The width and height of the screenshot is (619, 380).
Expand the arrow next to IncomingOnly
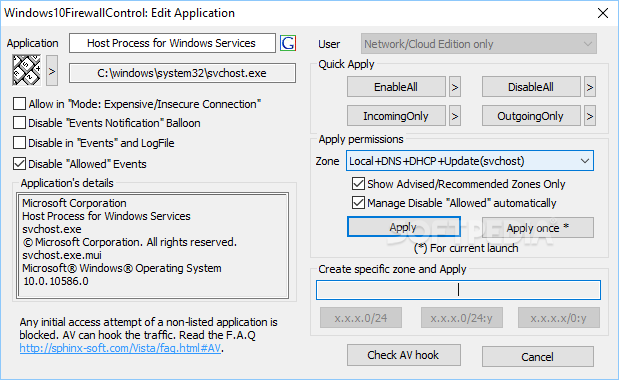click(x=455, y=116)
